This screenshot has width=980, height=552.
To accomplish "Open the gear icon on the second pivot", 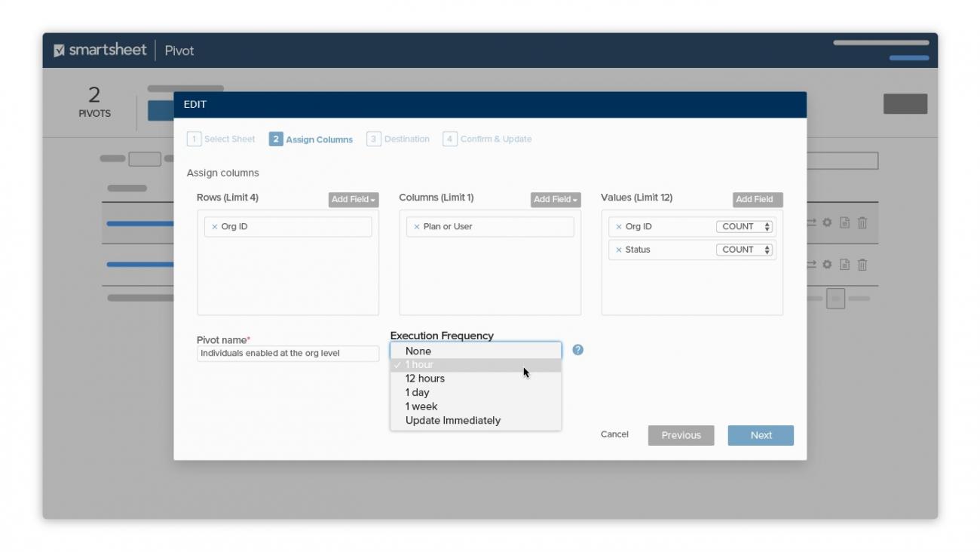I will point(828,264).
